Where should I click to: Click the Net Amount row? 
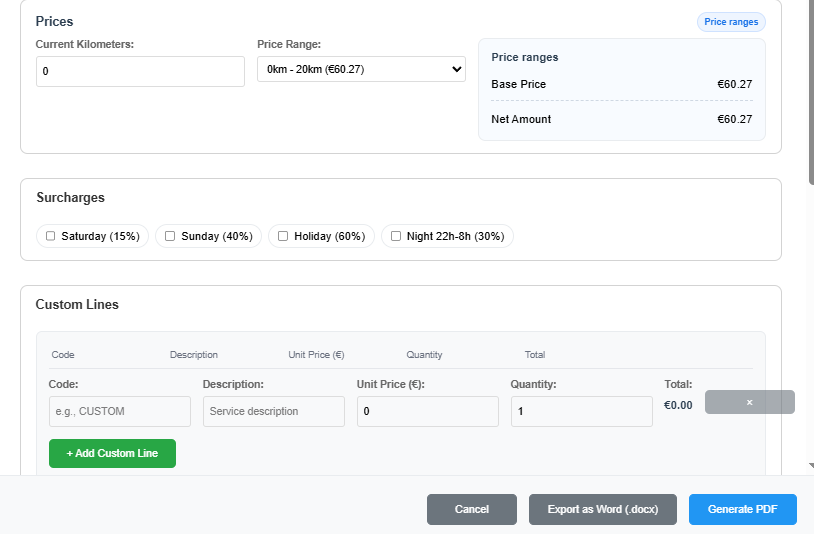point(621,119)
